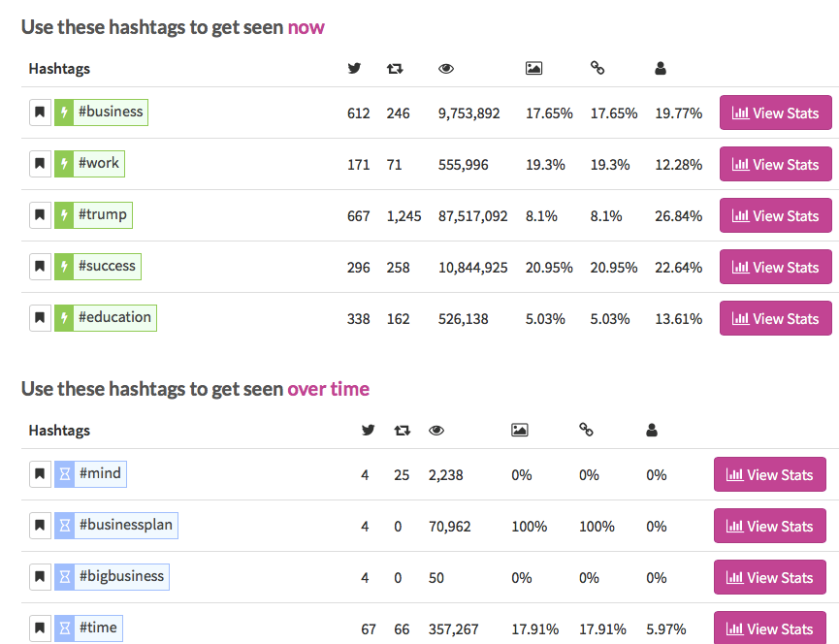Click the image icon in lower table header
The image size is (839, 644).
[x=520, y=430]
